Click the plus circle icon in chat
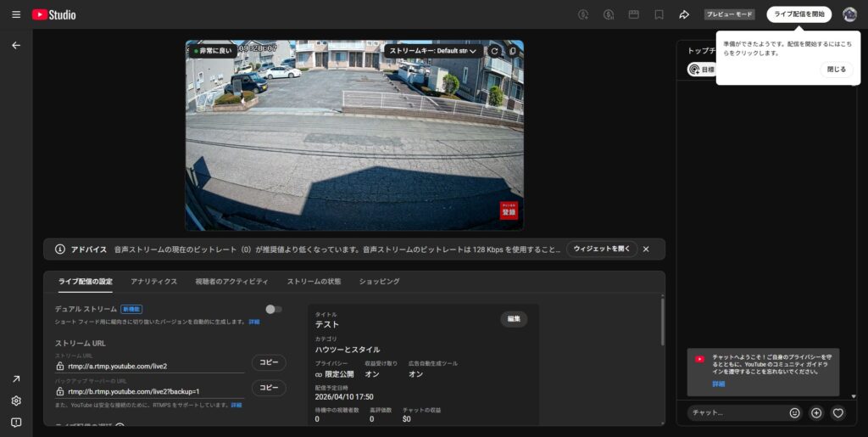Screen dimensions: 868x437 [816, 412]
